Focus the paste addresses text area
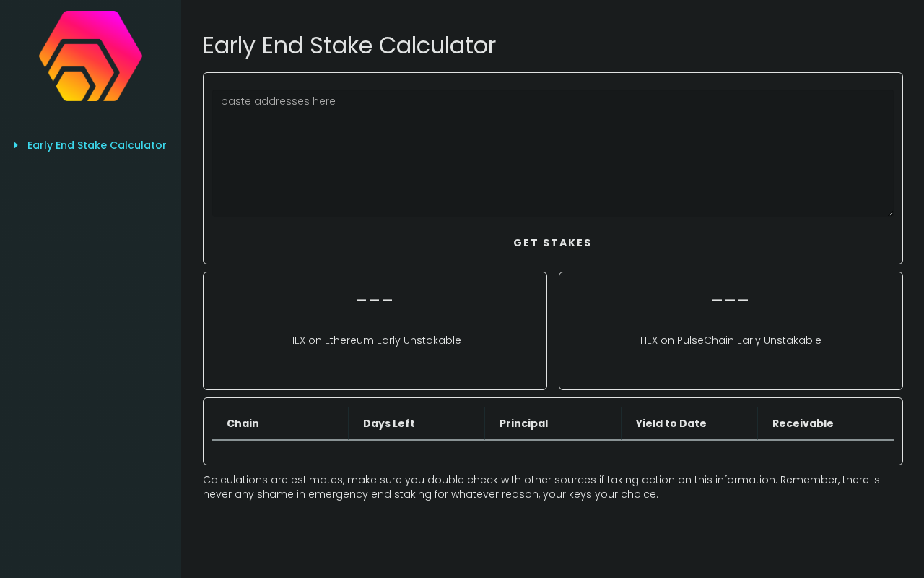This screenshot has width=924, height=578. [x=552, y=152]
